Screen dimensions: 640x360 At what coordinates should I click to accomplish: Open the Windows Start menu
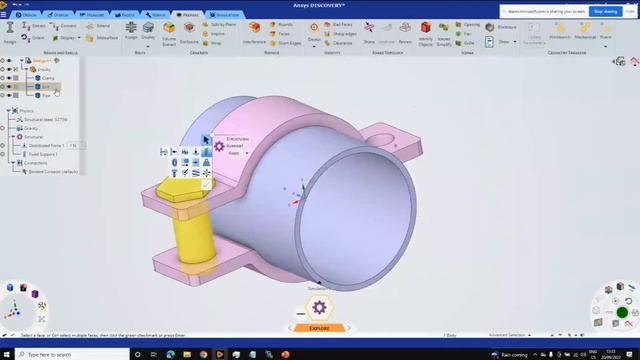6,354
